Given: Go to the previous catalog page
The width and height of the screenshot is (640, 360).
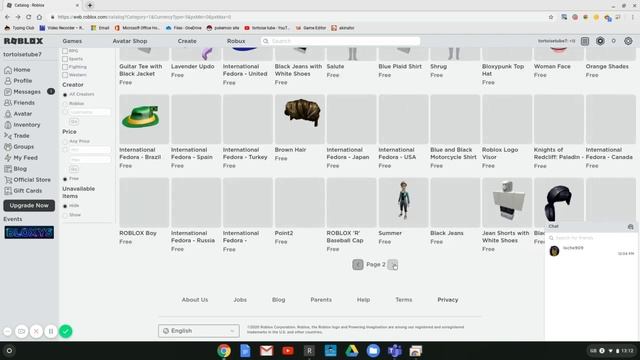Looking at the screenshot, I should pyautogui.click(x=358, y=264).
